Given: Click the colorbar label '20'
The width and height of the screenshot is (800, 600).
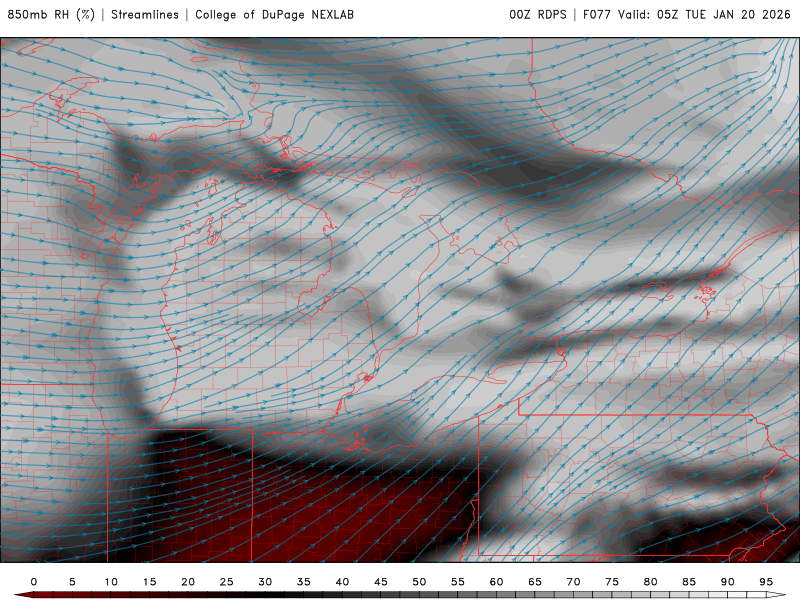Looking at the screenshot, I should [x=188, y=582].
